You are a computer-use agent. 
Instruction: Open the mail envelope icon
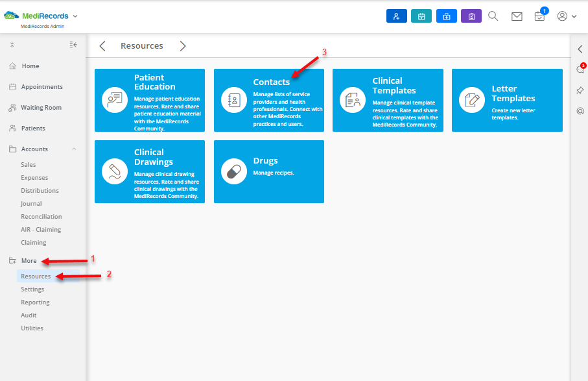click(517, 16)
